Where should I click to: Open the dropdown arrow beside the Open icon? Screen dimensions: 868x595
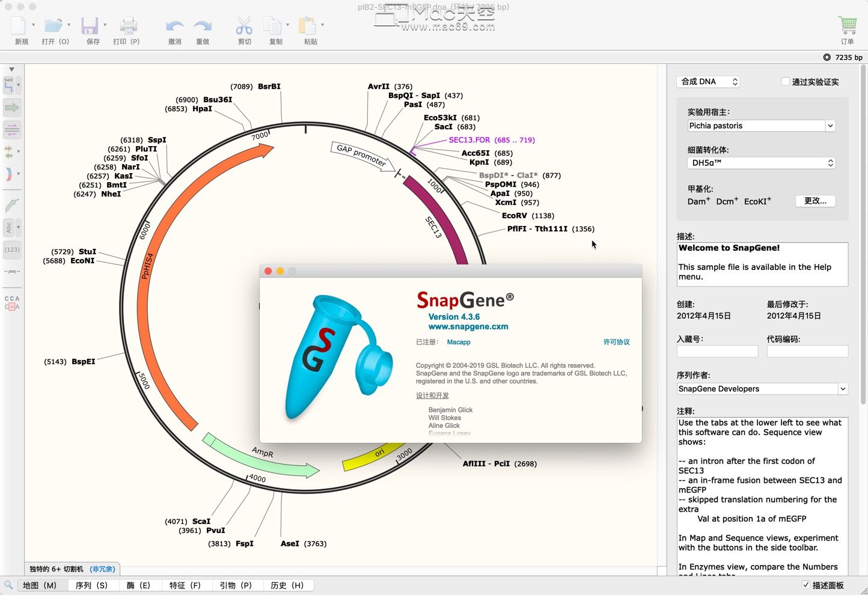point(69,25)
